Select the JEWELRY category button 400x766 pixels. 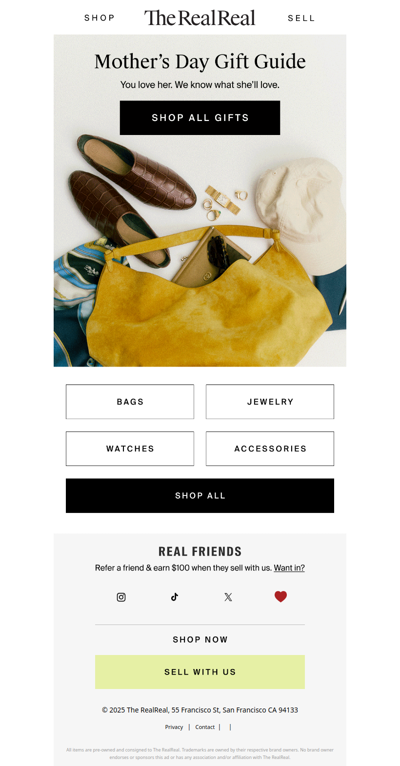270,402
